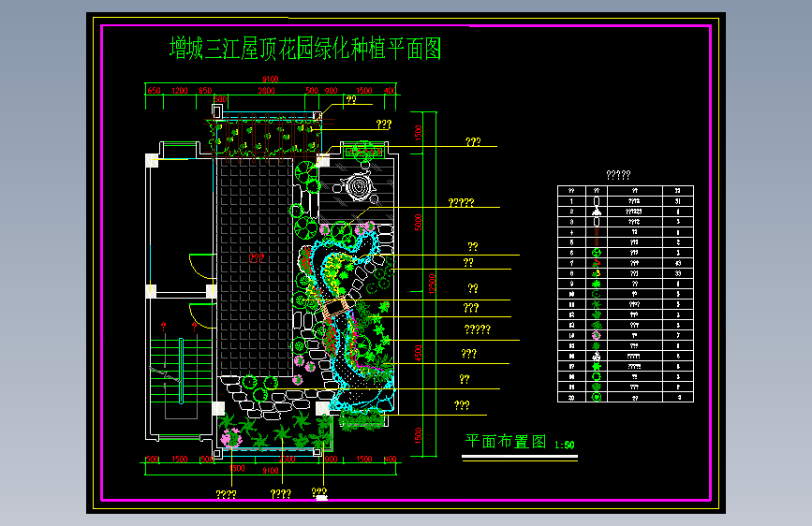Select the plant symbol in legend row 13

tap(597, 325)
